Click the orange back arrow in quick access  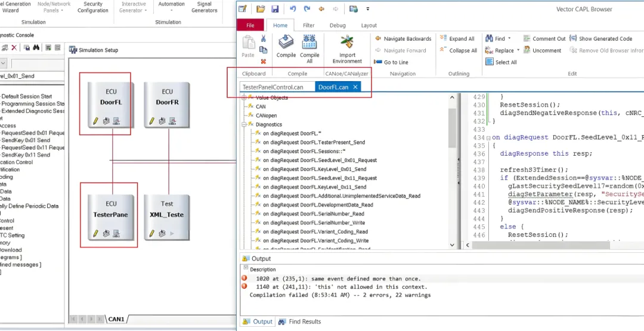tap(321, 9)
